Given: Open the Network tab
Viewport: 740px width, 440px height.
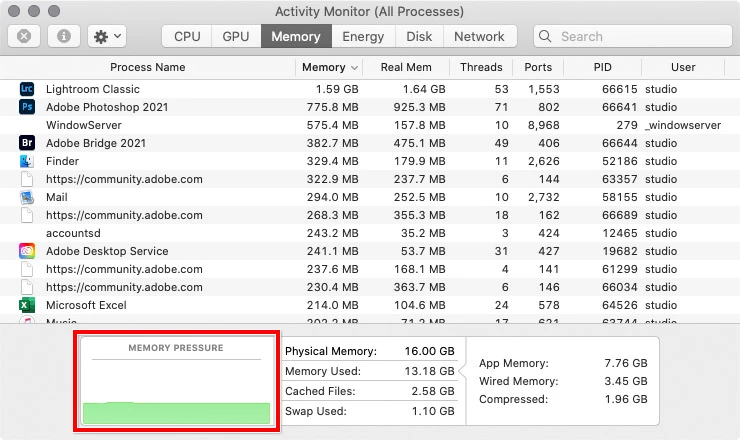Looking at the screenshot, I should (x=479, y=36).
